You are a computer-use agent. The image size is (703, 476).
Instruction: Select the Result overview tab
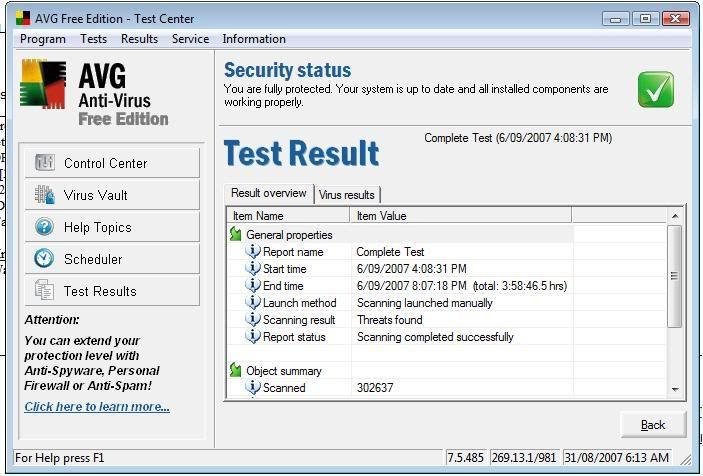click(x=268, y=194)
